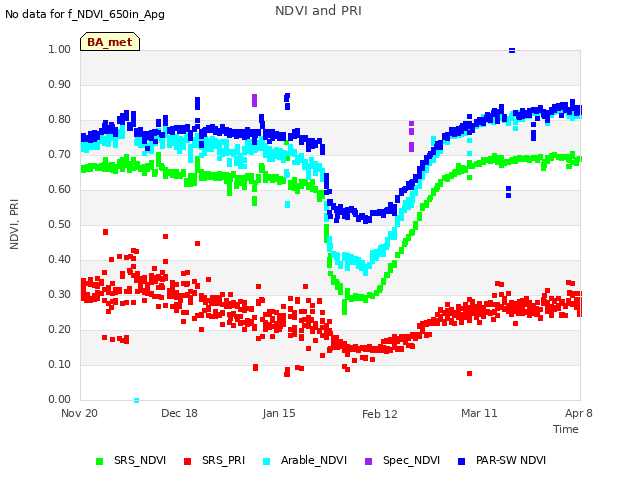
Task: Click the Dec 18 x-axis tick label
Action: (179, 413)
